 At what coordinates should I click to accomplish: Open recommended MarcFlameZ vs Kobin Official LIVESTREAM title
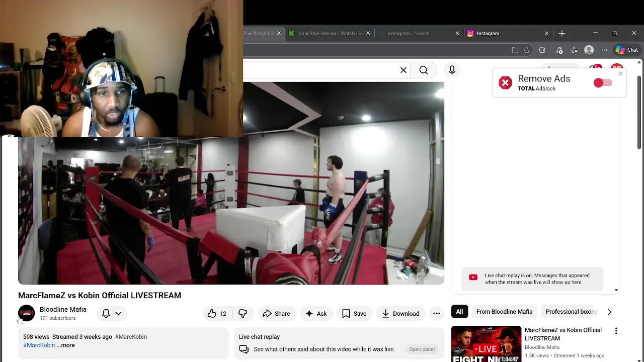pos(563,334)
